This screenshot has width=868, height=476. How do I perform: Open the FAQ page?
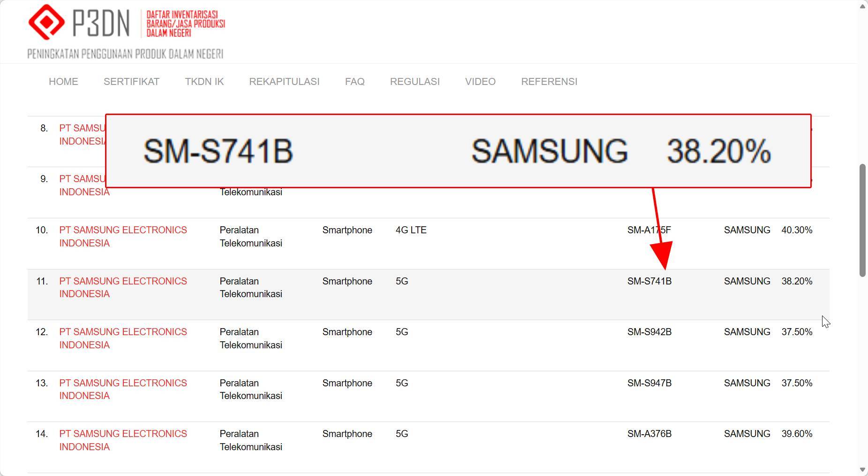pyautogui.click(x=355, y=82)
